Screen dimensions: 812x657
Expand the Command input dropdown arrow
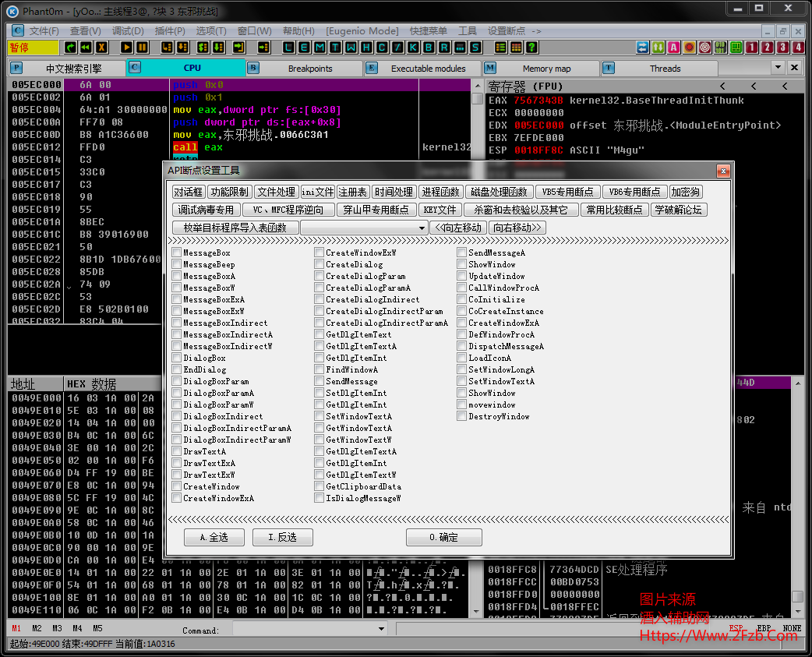[381, 629]
